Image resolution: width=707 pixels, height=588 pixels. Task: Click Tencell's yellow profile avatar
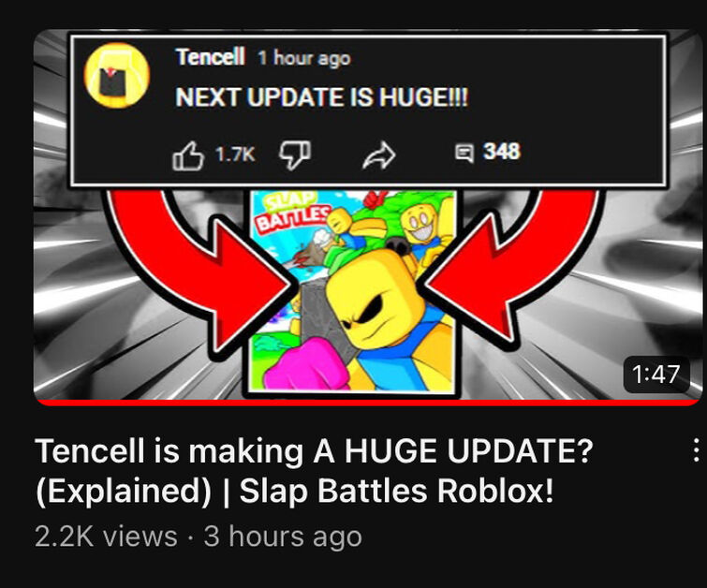click(117, 75)
